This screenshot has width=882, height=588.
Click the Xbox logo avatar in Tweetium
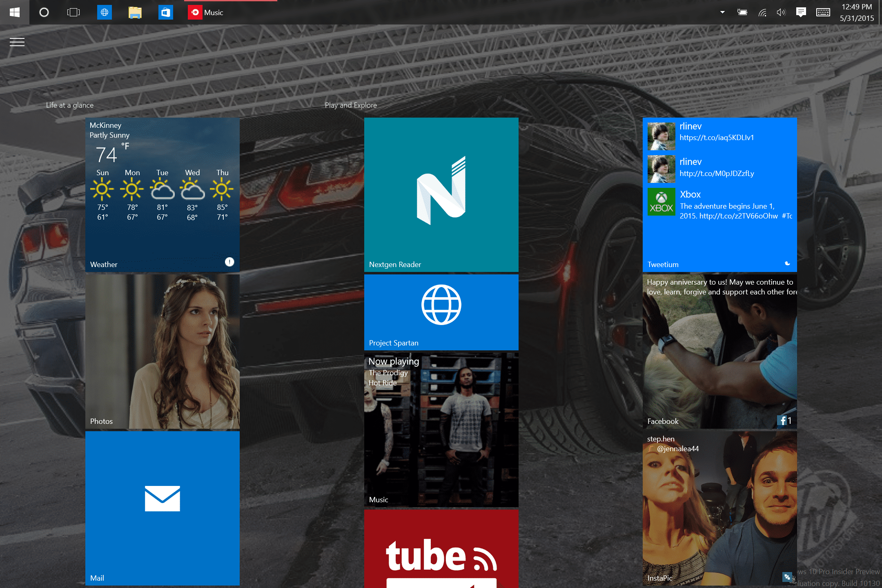(x=661, y=202)
